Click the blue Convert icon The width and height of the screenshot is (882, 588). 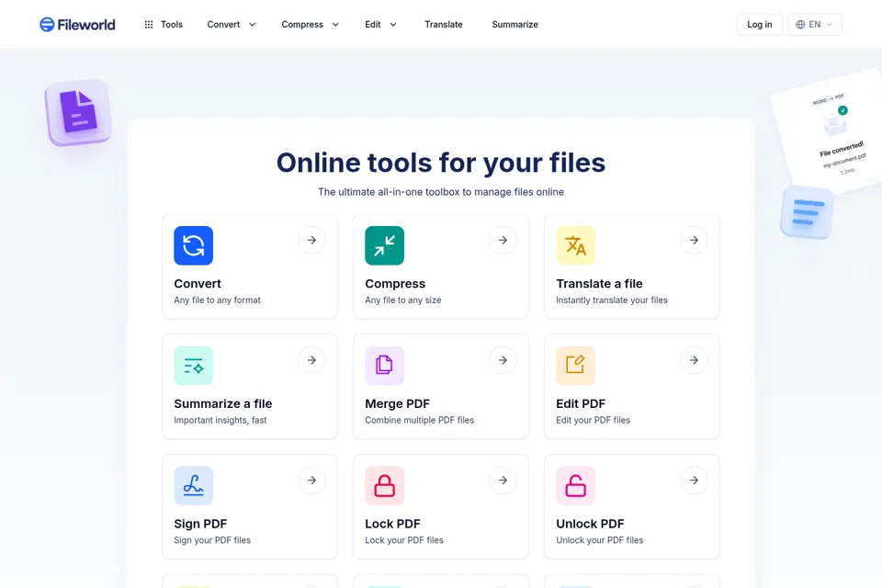coord(194,245)
